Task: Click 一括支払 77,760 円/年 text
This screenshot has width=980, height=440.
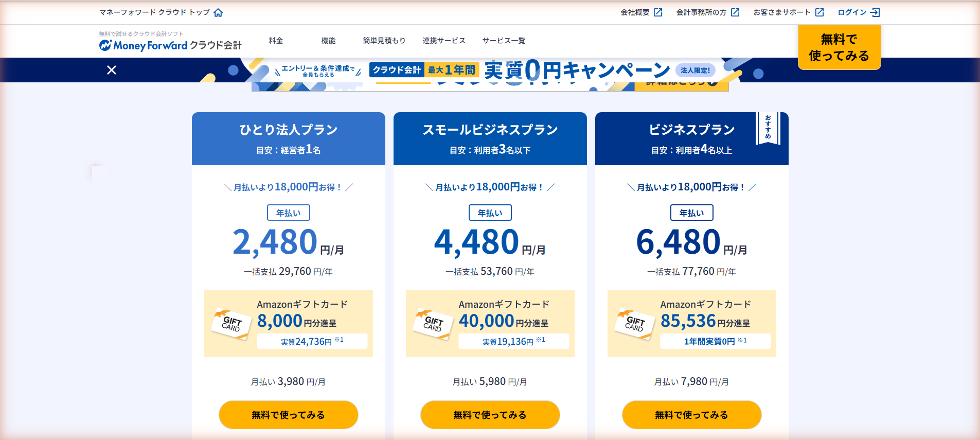Action: [x=691, y=271]
